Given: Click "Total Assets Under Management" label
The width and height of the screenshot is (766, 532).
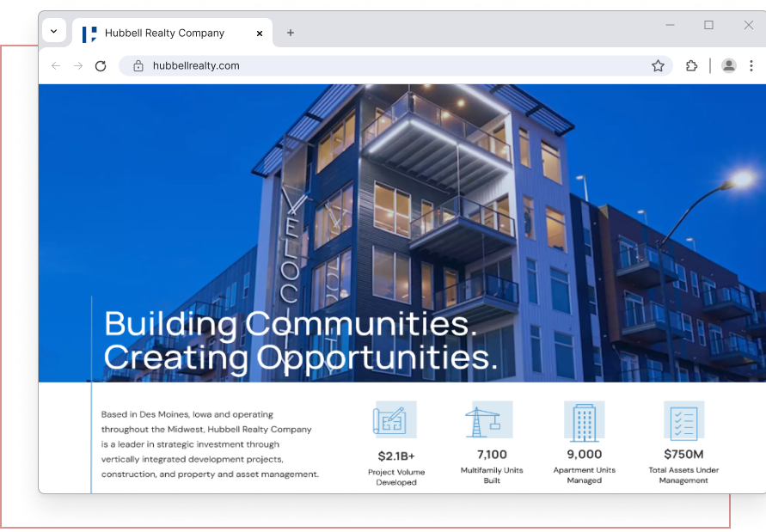Looking at the screenshot, I should [x=683, y=475].
